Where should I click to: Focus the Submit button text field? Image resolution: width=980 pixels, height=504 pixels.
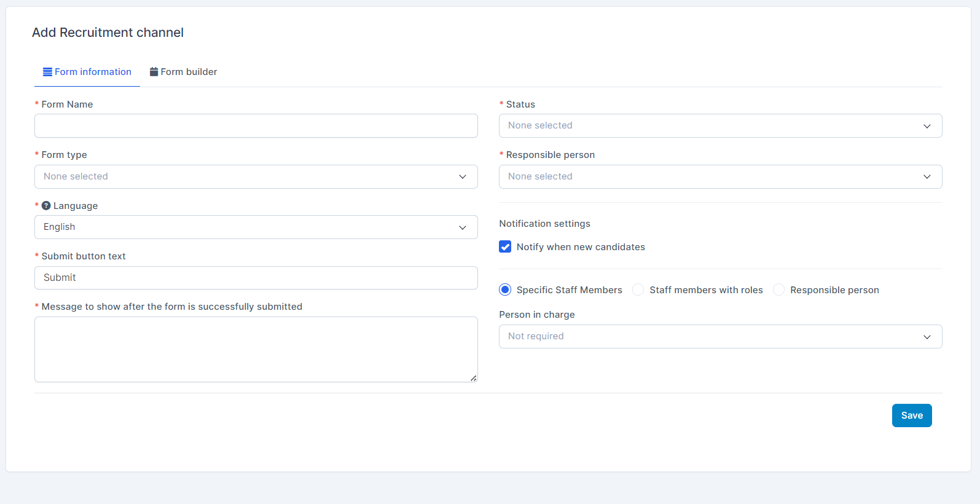tap(256, 278)
